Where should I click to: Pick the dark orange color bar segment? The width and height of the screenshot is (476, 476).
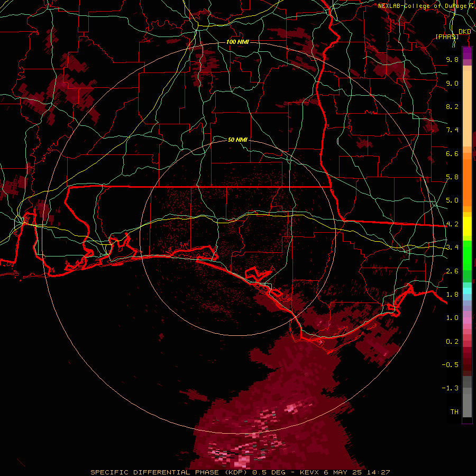click(467, 183)
